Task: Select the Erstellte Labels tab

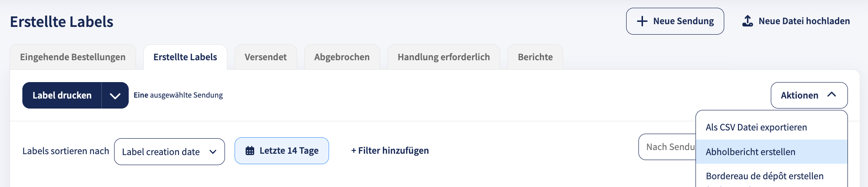Action: pyautogui.click(x=185, y=57)
